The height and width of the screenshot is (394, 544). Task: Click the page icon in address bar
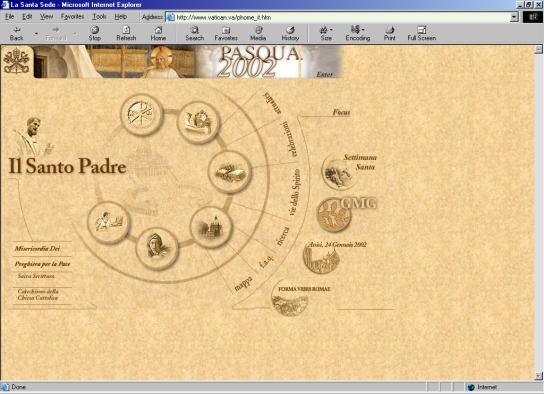pyautogui.click(x=171, y=17)
